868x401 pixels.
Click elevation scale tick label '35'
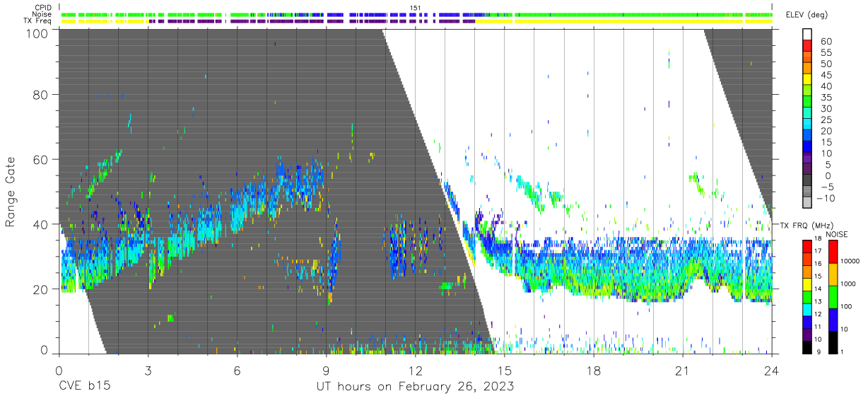[826, 97]
